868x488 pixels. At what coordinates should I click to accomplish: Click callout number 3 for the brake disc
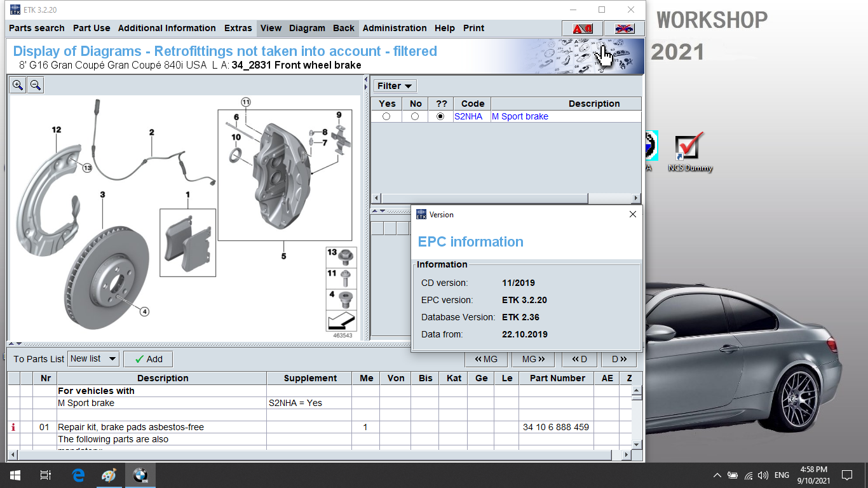102,194
